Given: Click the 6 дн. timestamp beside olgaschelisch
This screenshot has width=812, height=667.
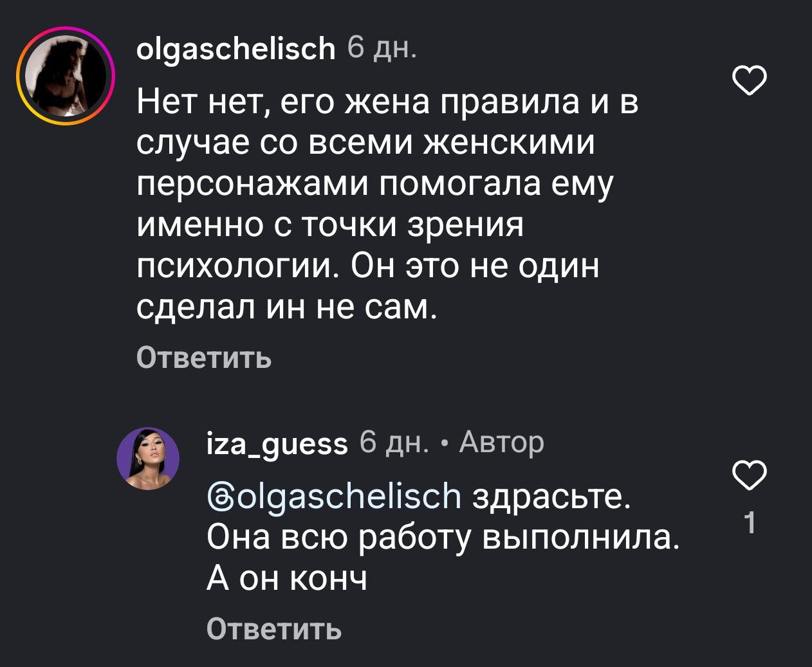Looking at the screenshot, I should (382, 47).
